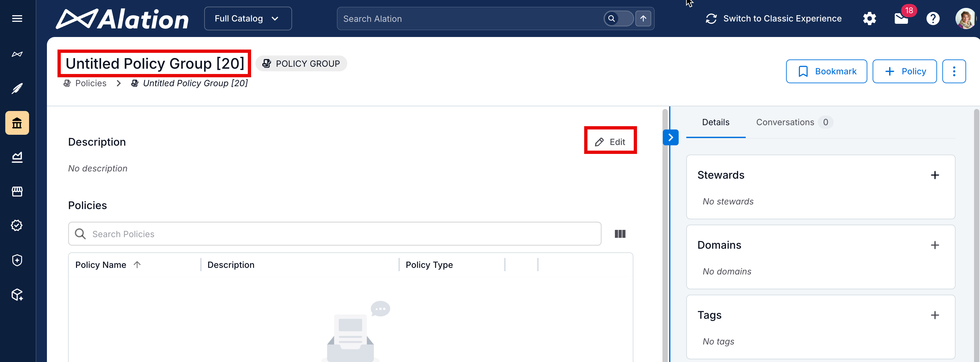This screenshot has width=980, height=362.
Task: Open the inbox with 18 notifications
Action: click(x=901, y=18)
